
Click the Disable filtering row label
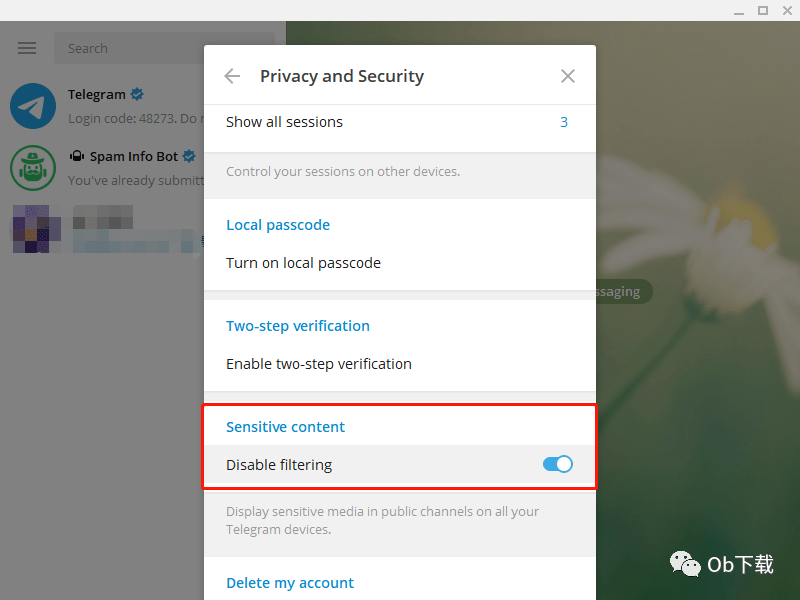point(279,465)
